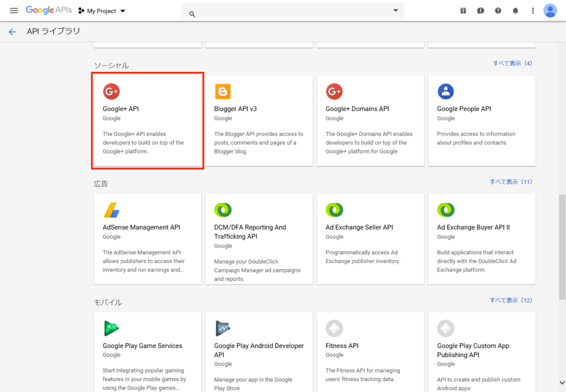Viewport: 566px width, 392px height.
Task: Open the AdSense Management API card
Action: coord(148,239)
